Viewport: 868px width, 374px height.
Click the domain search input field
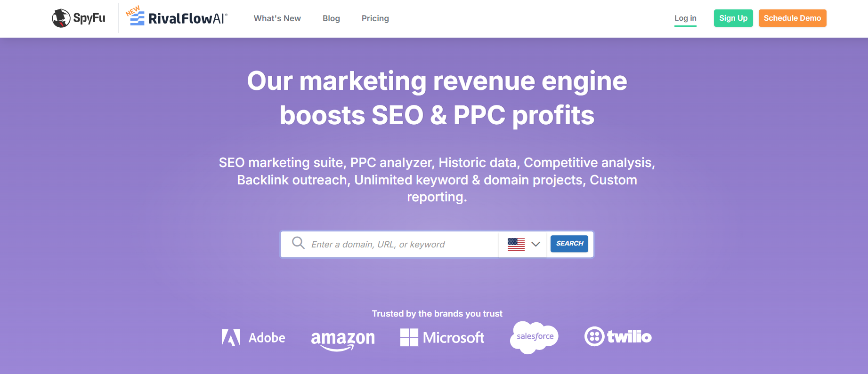coord(400,244)
